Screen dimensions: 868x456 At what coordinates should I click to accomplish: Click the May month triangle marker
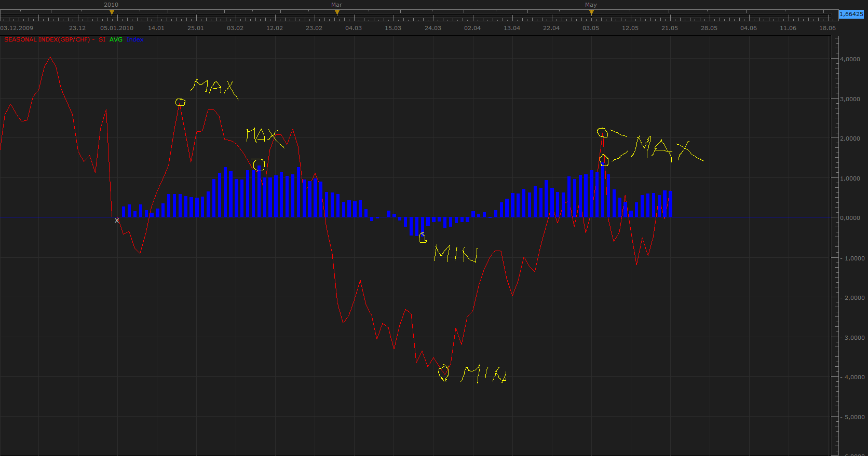coord(591,12)
